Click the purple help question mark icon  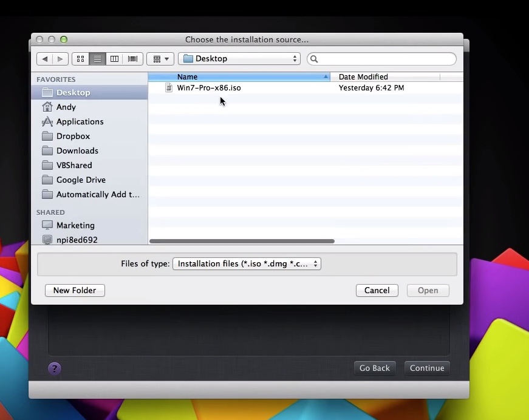pos(55,368)
